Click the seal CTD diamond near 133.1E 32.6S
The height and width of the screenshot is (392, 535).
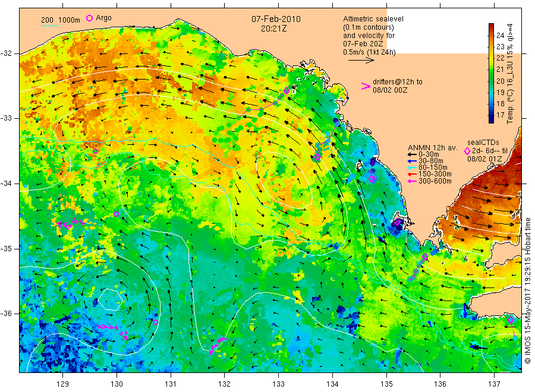point(287,91)
